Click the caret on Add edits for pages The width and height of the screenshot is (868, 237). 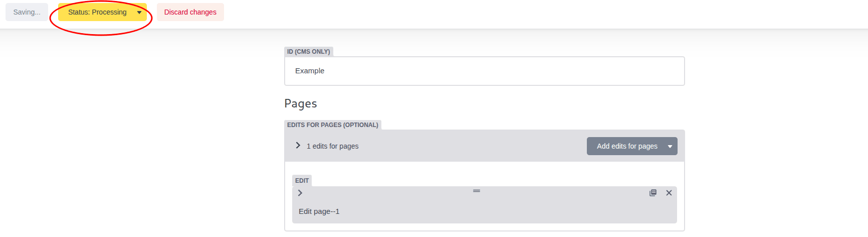click(670, 146)
